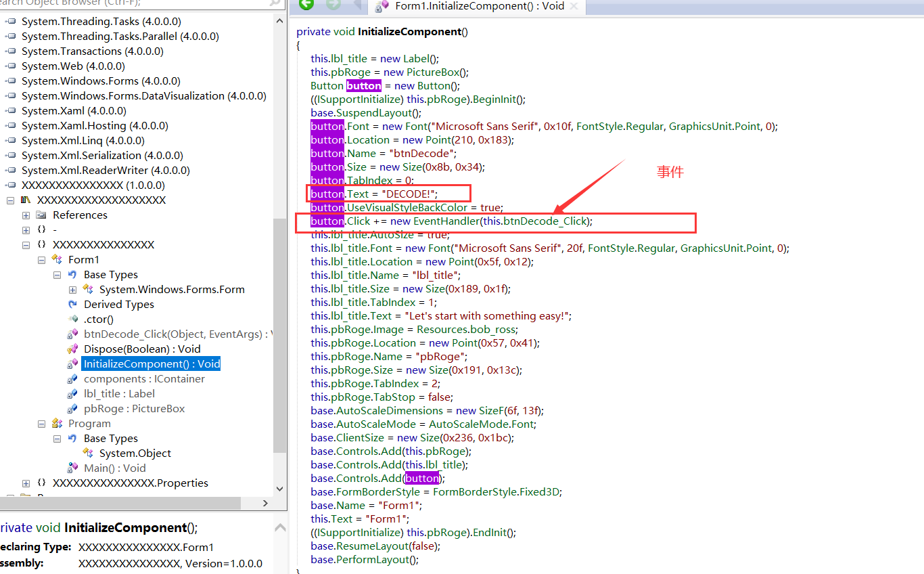Open Declaring Type XXXXXXXXXXXXXXX.Form1 link
This screenshot has height=574, width=924.
point(146,547)
